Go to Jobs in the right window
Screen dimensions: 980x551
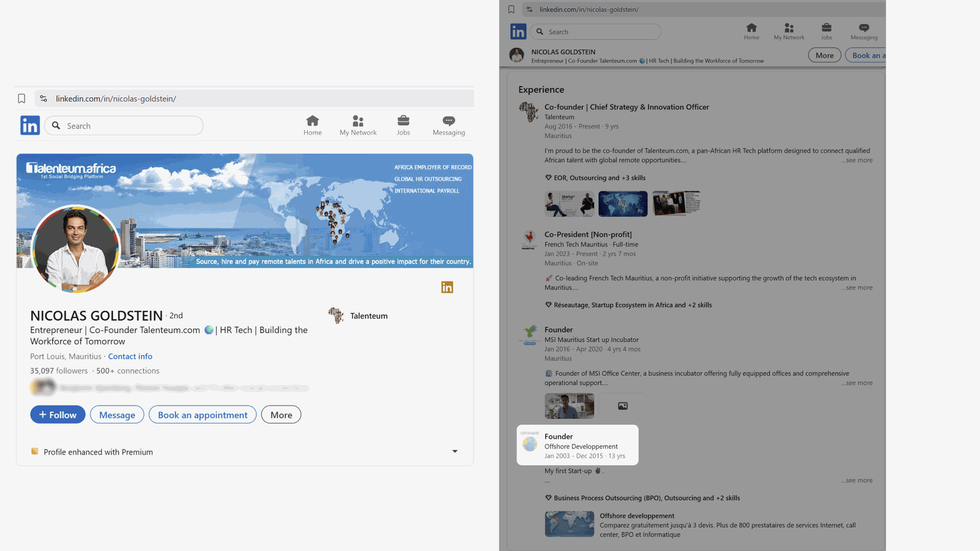[x=826, y=32]
